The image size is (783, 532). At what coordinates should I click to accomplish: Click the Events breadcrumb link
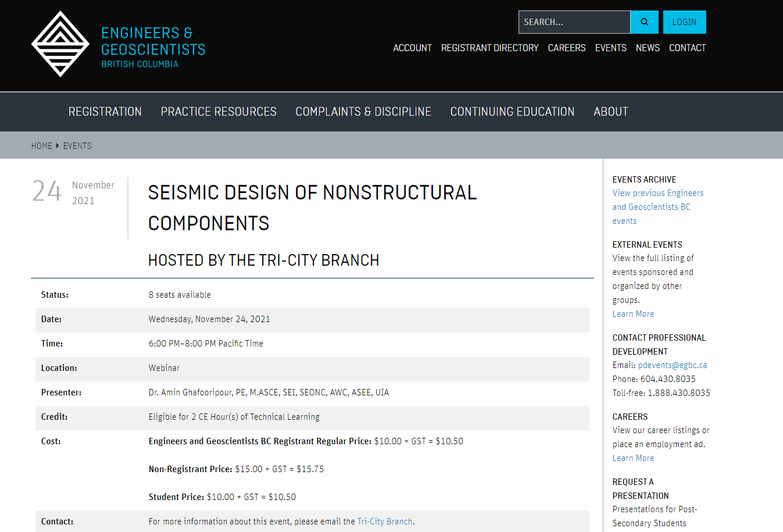pos(77,146)
